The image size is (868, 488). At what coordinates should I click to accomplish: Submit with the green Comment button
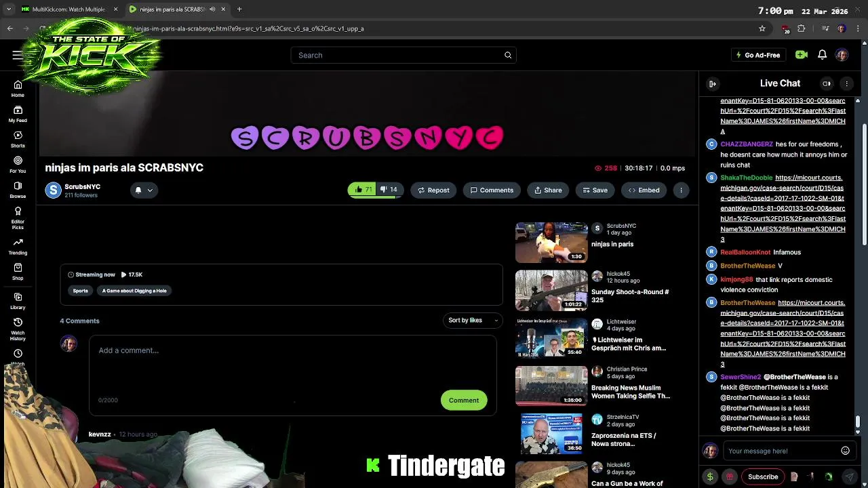point(464,400)
